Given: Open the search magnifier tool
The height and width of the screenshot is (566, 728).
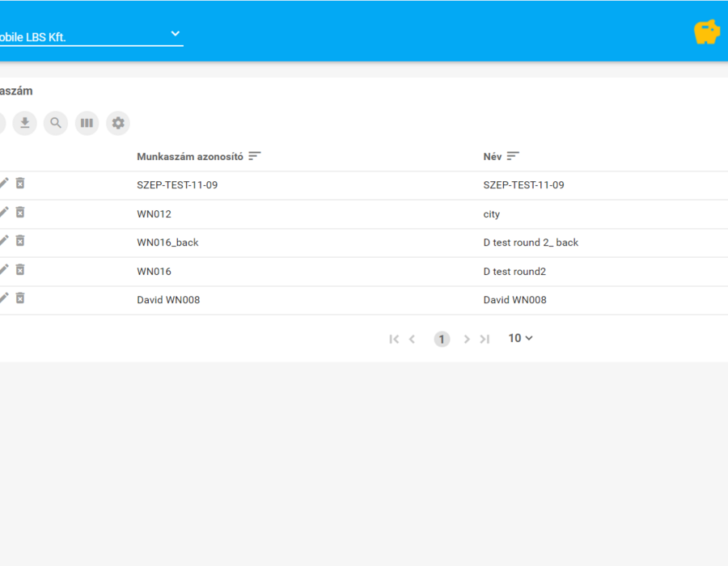Looking at the screenshot, I should tap(56, 123).
